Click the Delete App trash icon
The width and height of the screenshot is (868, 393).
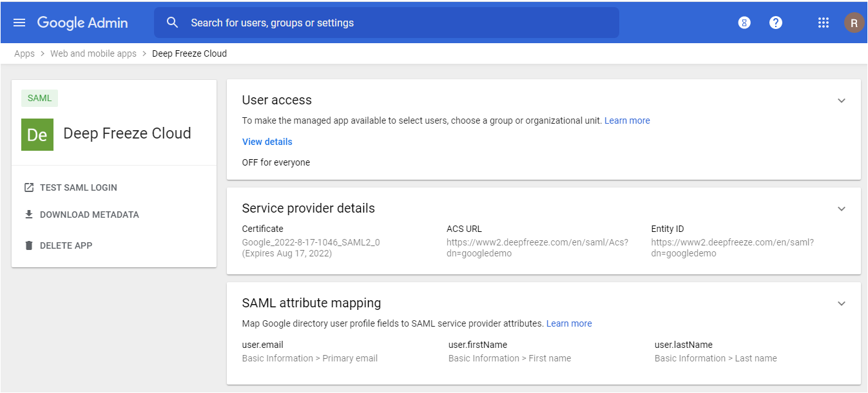[x=28, y=245]
